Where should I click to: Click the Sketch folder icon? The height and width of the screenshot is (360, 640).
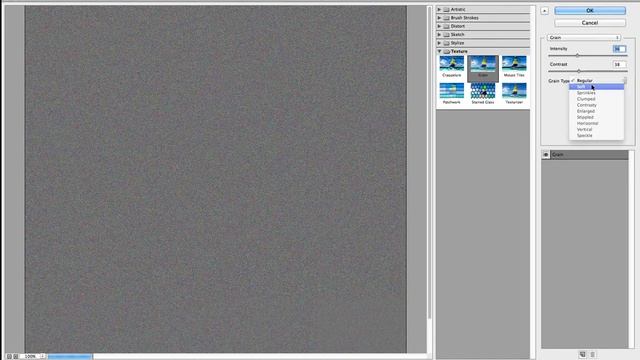pyautogui.click(x=447, y=35)
